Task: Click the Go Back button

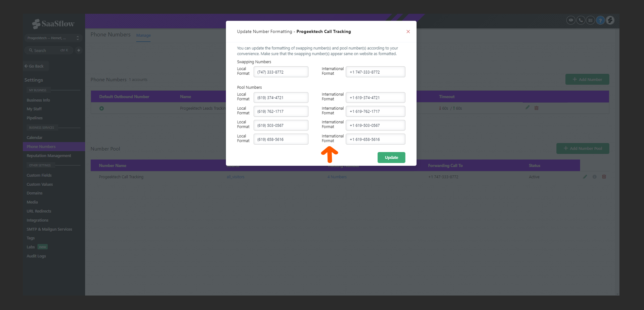Action: (36, 66)
